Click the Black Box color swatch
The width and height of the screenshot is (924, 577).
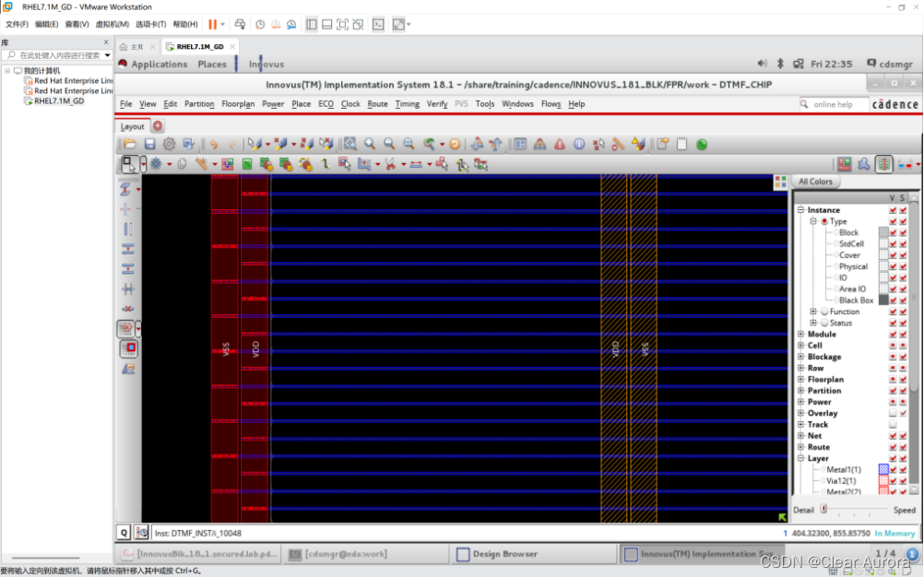pyautogui.click(x=883, y=300)
